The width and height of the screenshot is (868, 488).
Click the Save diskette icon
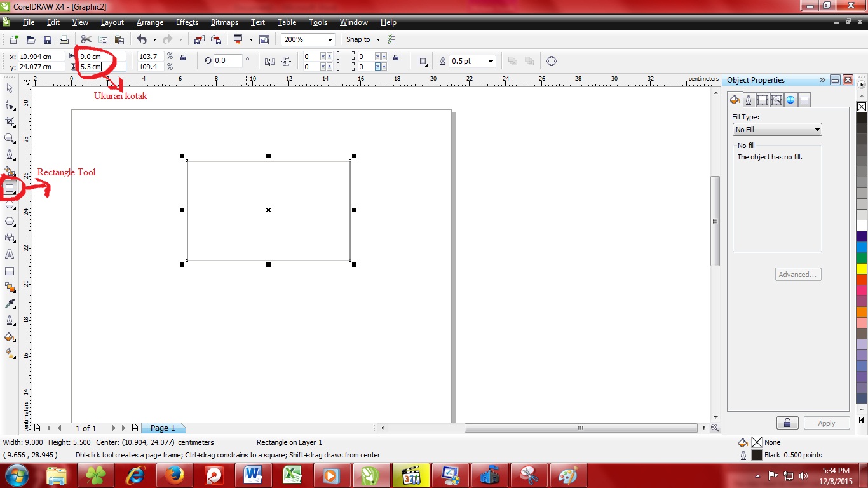point(47,39)
